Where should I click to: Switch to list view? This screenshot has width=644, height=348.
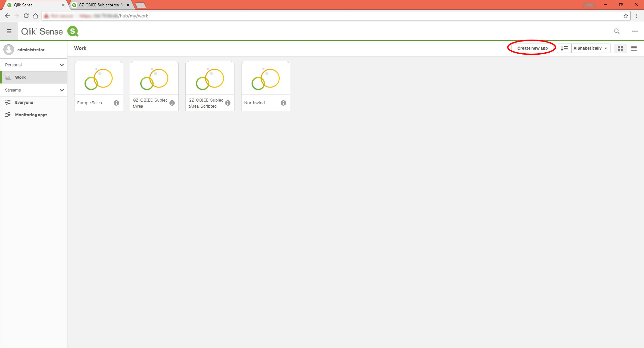click(634, 48)
